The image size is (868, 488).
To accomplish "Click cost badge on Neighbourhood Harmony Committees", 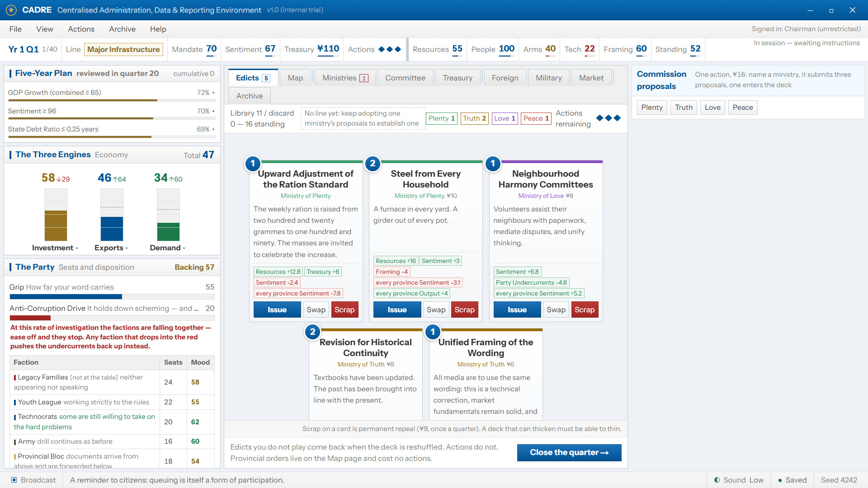I will coord(493,163).
